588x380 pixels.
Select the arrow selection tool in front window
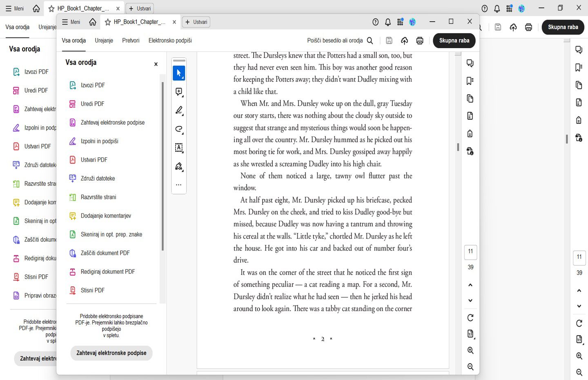pos(179,73)
